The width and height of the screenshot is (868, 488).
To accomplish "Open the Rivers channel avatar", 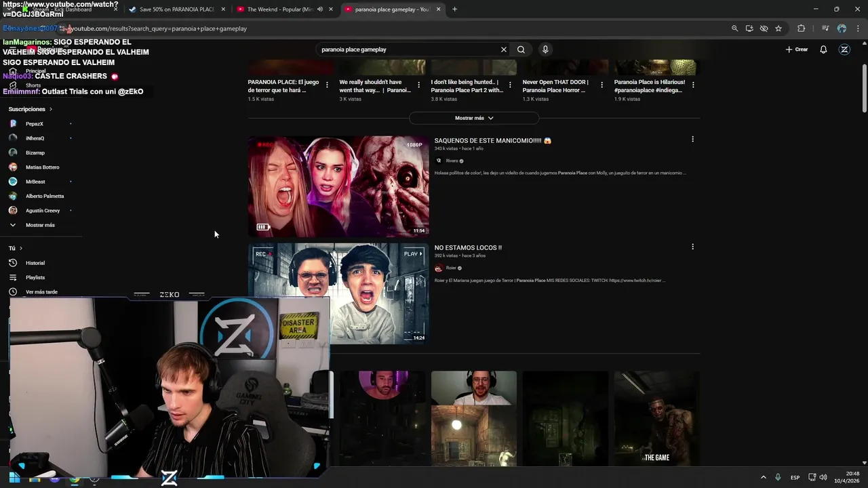I will [x=439, y=161].
